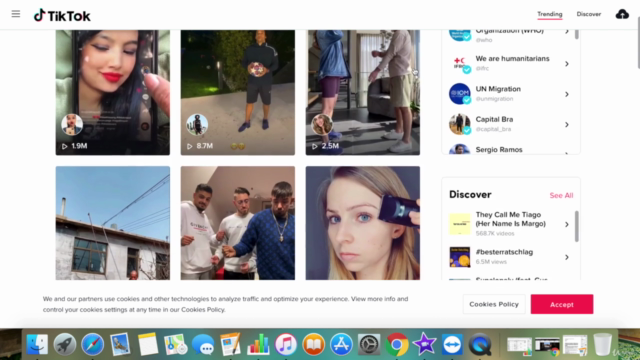Open iTunes music icon in dock
This screenshot has height=360, width=640.
point(286,344)
